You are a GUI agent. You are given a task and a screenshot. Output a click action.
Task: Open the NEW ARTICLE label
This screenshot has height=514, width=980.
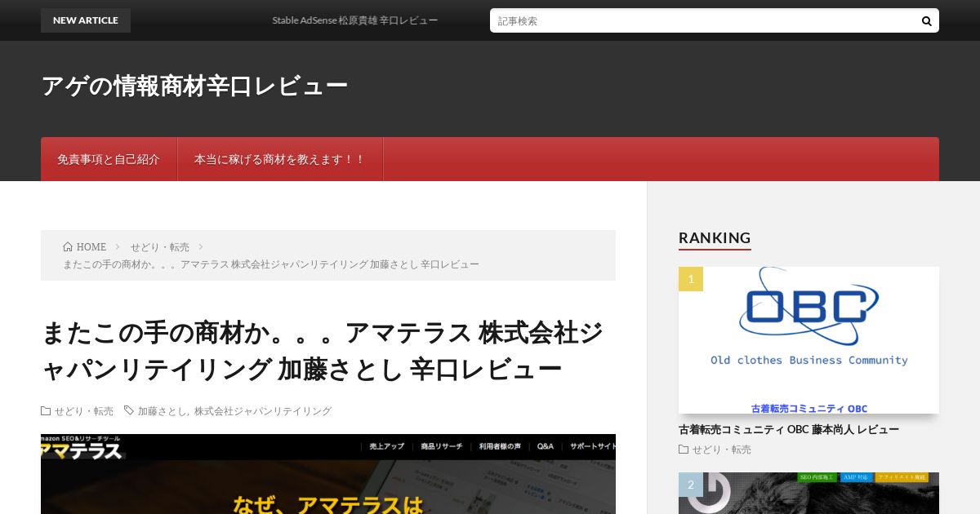pyautogui.click(x=86, y=20)
